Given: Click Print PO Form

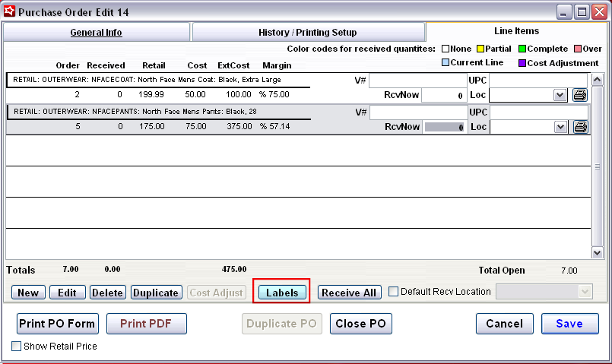Looking at the screenshot, I should [57, 324].
